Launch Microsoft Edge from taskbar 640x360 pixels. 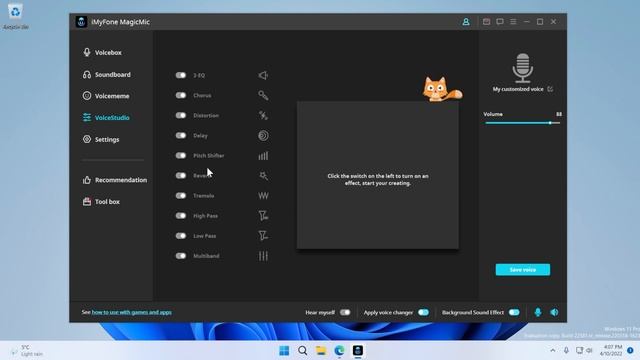[339, 350]
